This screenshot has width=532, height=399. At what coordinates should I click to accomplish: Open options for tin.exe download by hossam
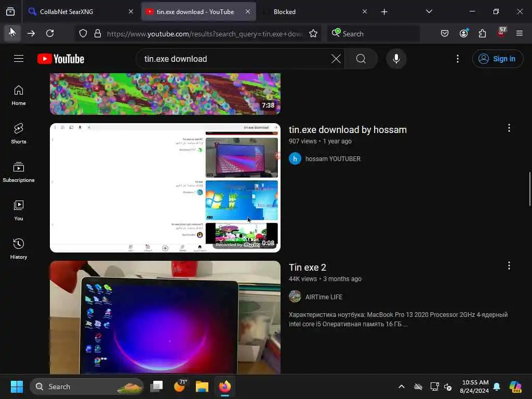tap(509, 128)
